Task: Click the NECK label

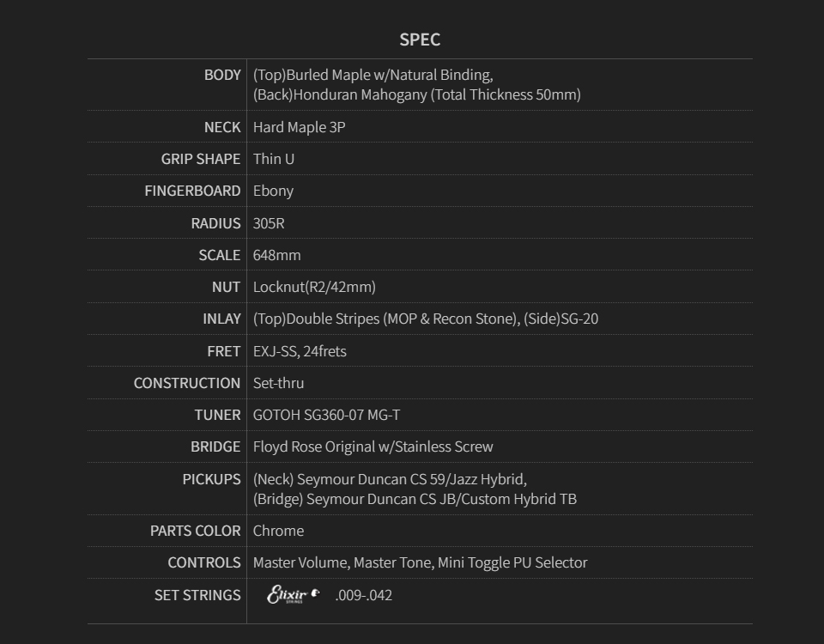Action: click(222, 127)
